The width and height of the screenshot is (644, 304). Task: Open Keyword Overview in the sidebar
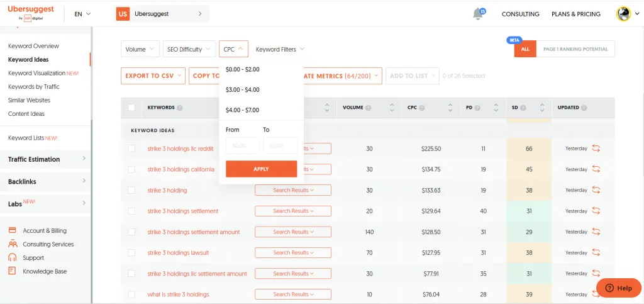pyautogui.click(x=34, y=45)
